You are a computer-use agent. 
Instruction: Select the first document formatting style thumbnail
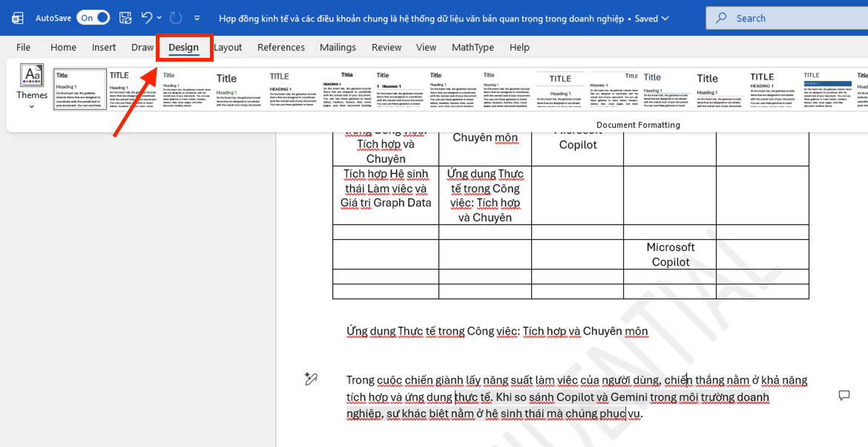click(x=80, y=89)
